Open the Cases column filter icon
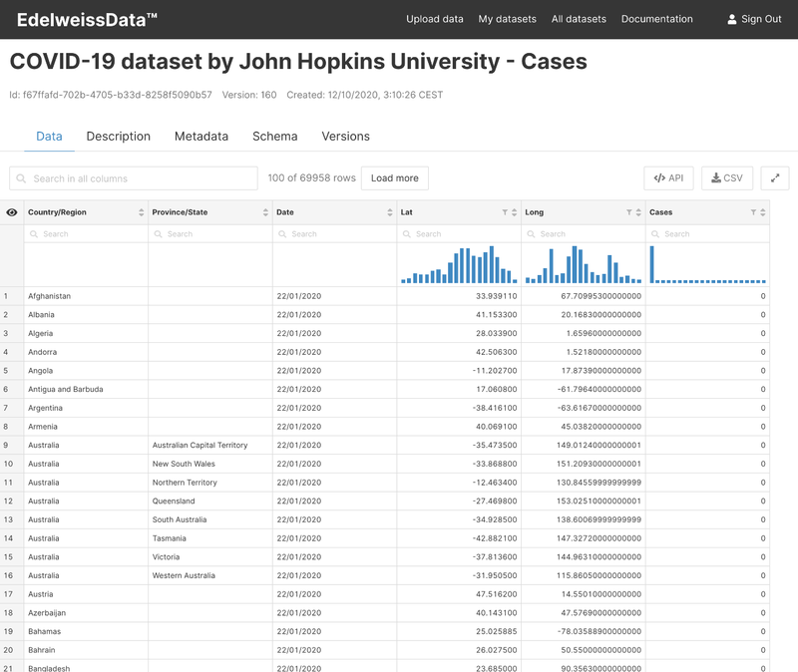The width and height of the screenshot is (798, 672). pos(753,212)
